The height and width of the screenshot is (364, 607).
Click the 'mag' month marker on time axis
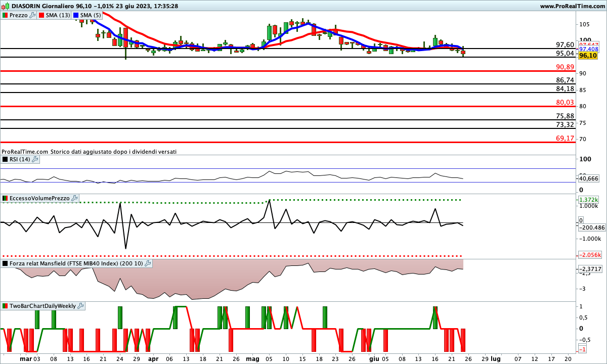click(x=253, y=358)
